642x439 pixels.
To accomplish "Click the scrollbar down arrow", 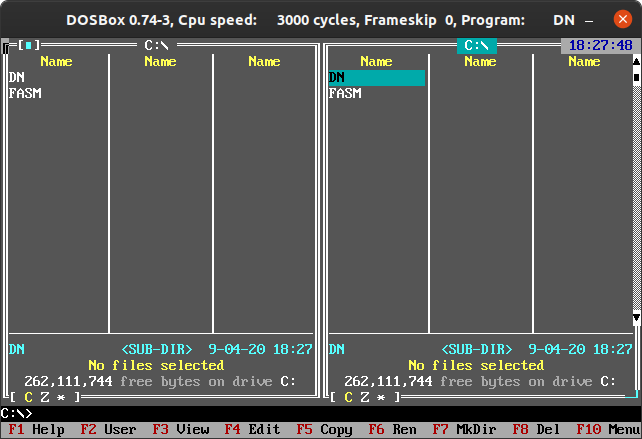I will coord(636,318).
